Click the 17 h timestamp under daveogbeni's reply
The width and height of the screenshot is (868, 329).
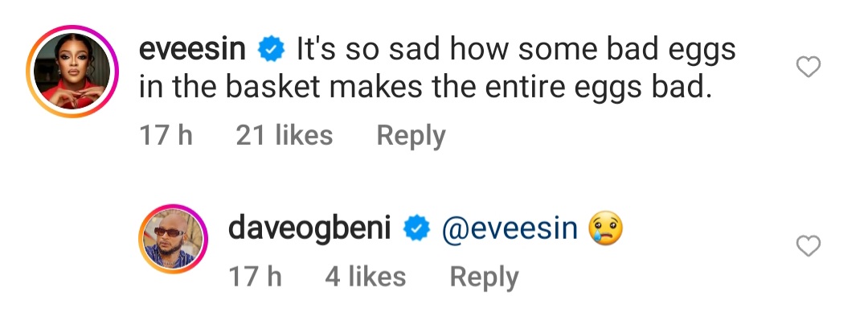tap(256, 278)
